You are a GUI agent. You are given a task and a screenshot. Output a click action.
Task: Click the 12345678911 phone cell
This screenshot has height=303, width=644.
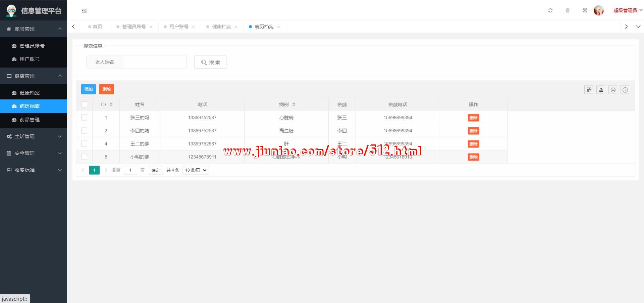coord(202,157)
